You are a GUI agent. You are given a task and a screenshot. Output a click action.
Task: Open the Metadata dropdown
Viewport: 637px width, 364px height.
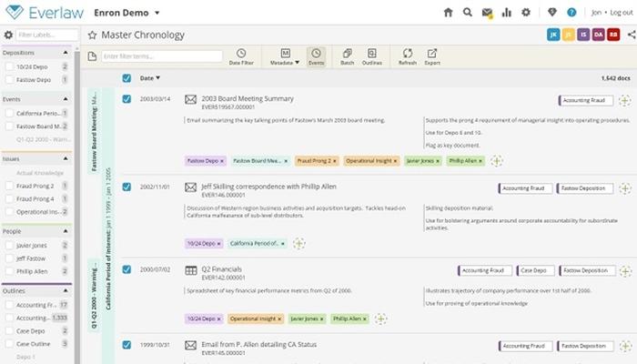pos(285,56)
